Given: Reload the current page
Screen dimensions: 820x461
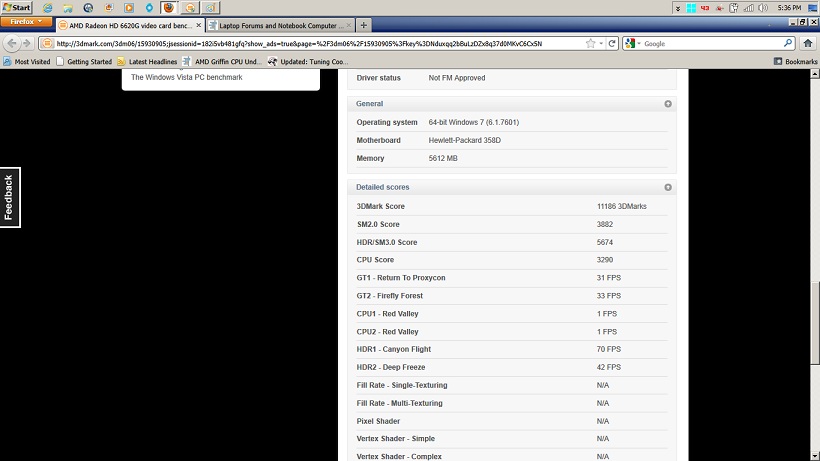Looking at the screenshot, I should pos(612,43).
